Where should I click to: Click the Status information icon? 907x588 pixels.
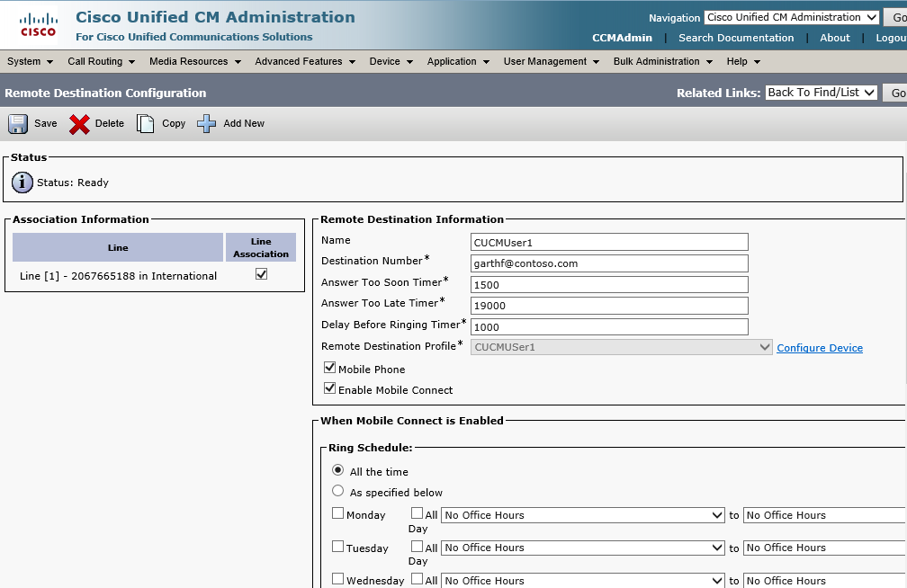point(22,183)
